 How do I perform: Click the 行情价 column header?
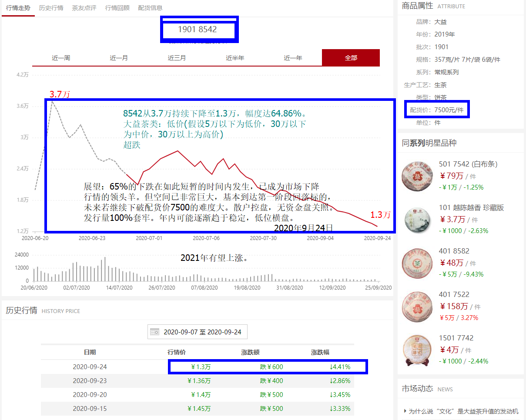[177, 352]
